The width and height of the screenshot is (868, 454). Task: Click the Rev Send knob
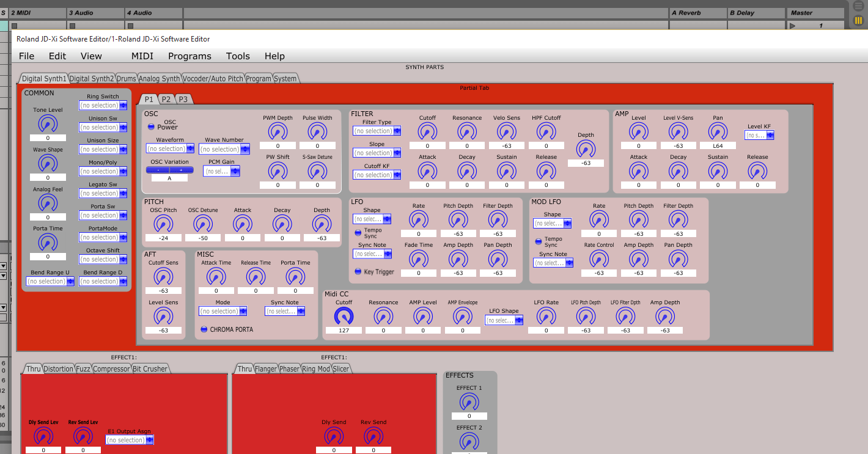[x=373, y=436]
